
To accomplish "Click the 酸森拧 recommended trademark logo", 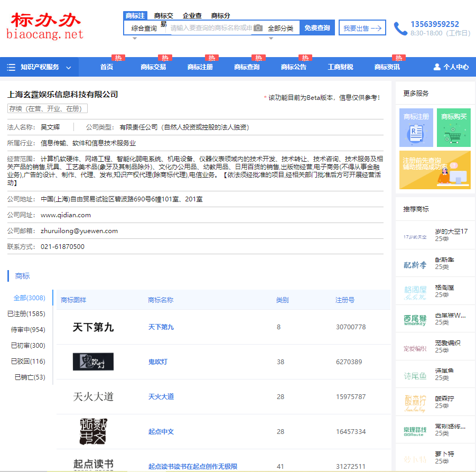I will pyautogui.click(x=415, y=403).
